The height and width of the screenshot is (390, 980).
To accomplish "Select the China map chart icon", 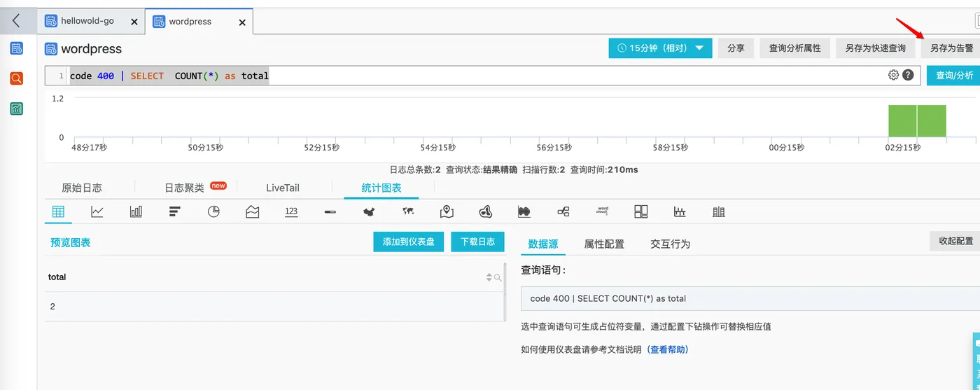I will point(370,211).
